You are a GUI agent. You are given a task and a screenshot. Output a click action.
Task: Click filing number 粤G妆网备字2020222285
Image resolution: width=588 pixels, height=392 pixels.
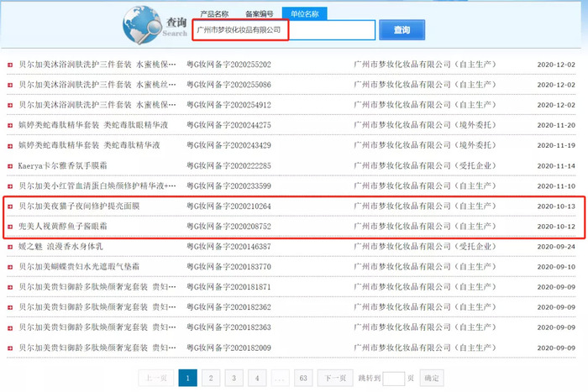[x=228, y=165]
